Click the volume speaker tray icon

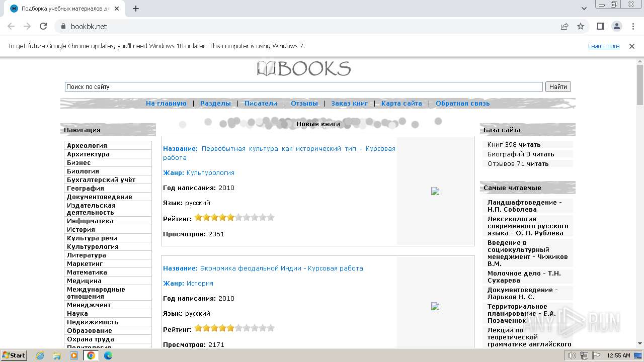(x=572, y=355)
